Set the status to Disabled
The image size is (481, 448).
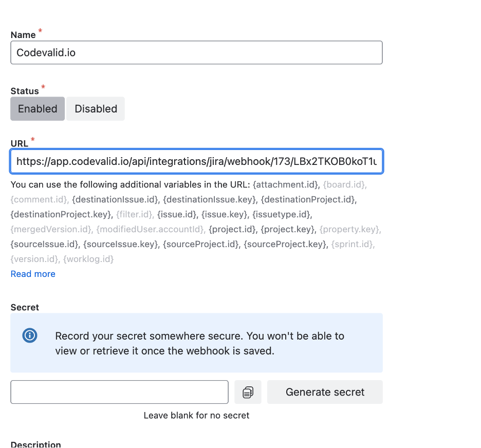pyautogui.click(x=96, y=109)
